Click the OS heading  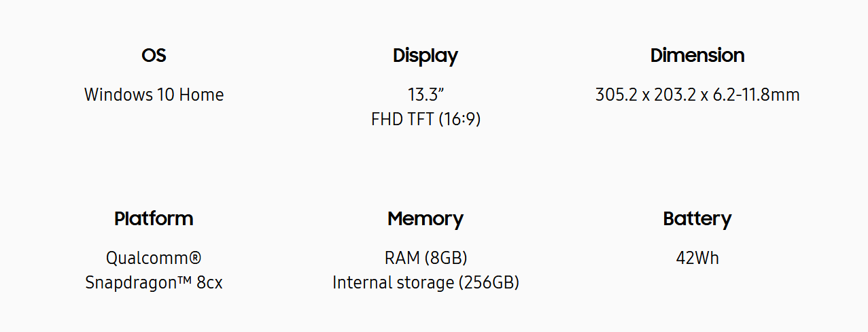pos(154,55)
